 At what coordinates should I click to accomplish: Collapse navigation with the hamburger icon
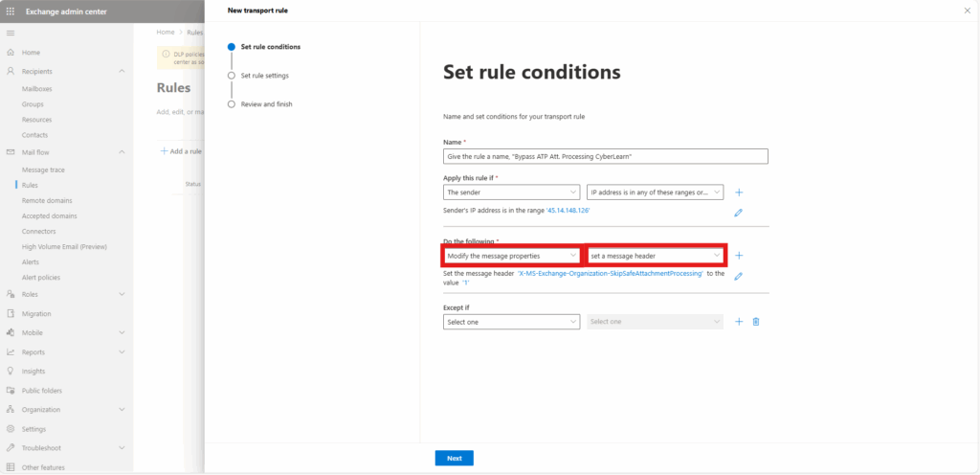pyautogui.click(x=10, y=33)
